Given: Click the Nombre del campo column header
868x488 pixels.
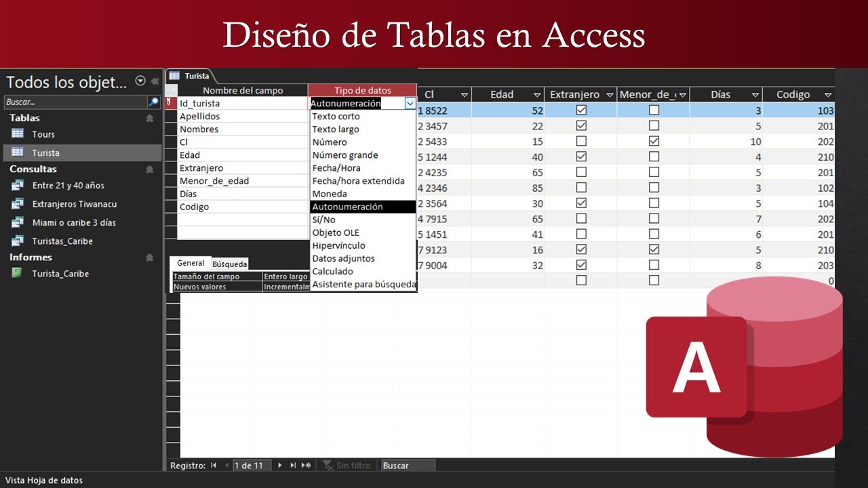Looking at the screenshot, I should pyautogui.click(x=243, y=90).
